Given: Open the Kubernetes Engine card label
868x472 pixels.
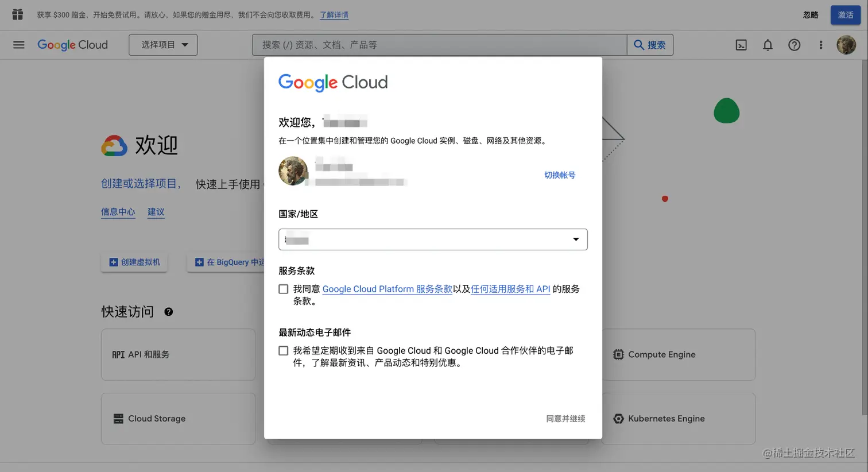Looking at the screenshot, I should pyautogui.click(x=666, y=419).
